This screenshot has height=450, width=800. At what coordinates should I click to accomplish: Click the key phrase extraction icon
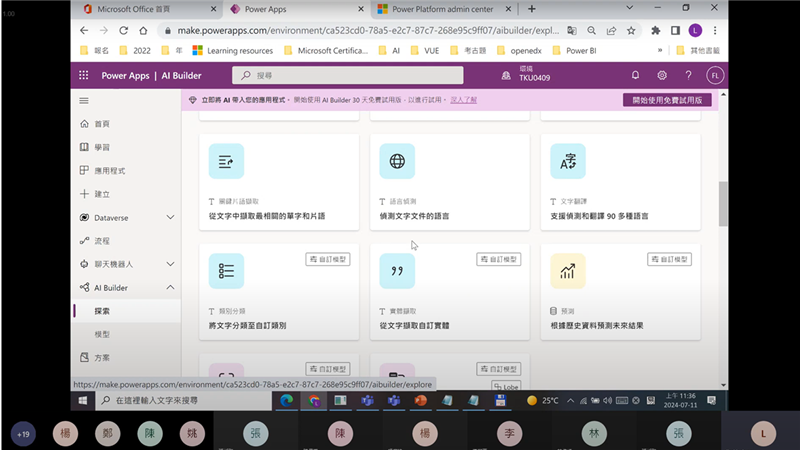click(226, 161)
